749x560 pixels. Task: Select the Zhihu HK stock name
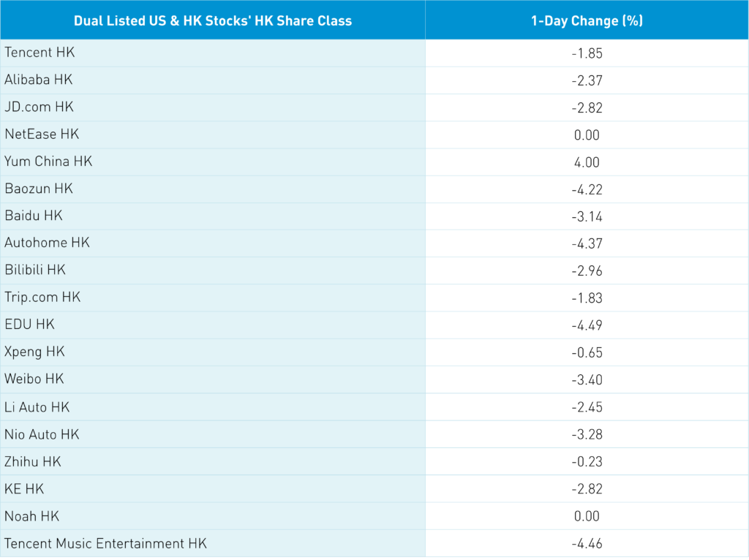(33, 462)
